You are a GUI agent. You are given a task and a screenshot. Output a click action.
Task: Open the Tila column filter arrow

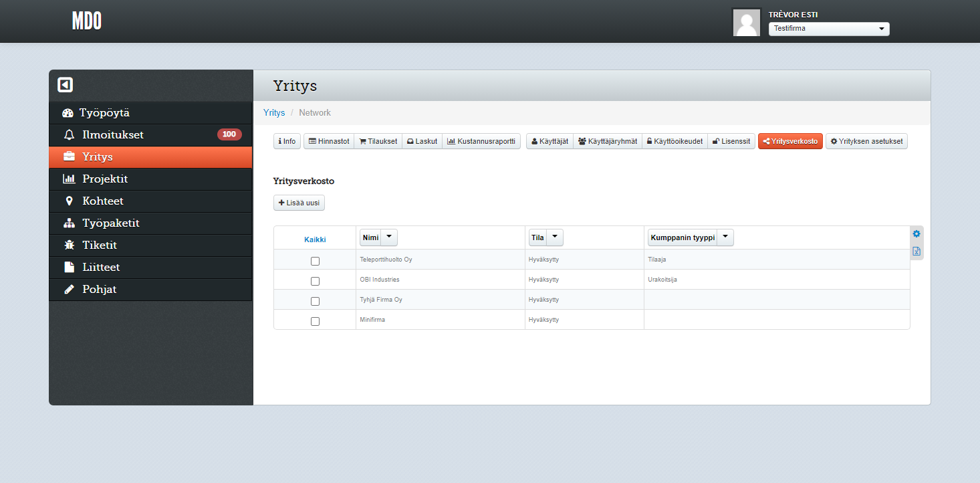tap(555, 237)
